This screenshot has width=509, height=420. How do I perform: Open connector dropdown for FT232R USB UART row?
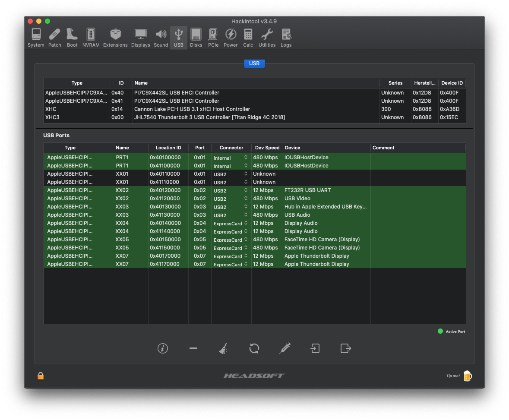click(231, 191)
